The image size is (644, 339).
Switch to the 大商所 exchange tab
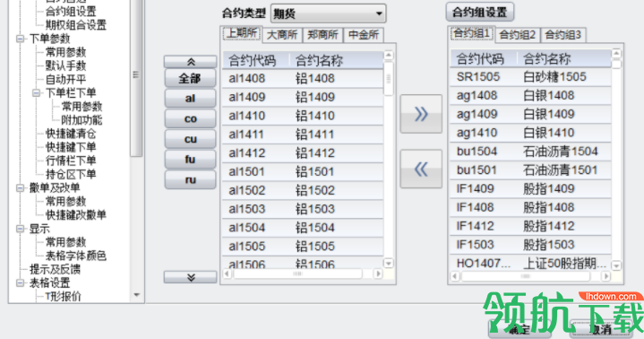coord(282,35)
